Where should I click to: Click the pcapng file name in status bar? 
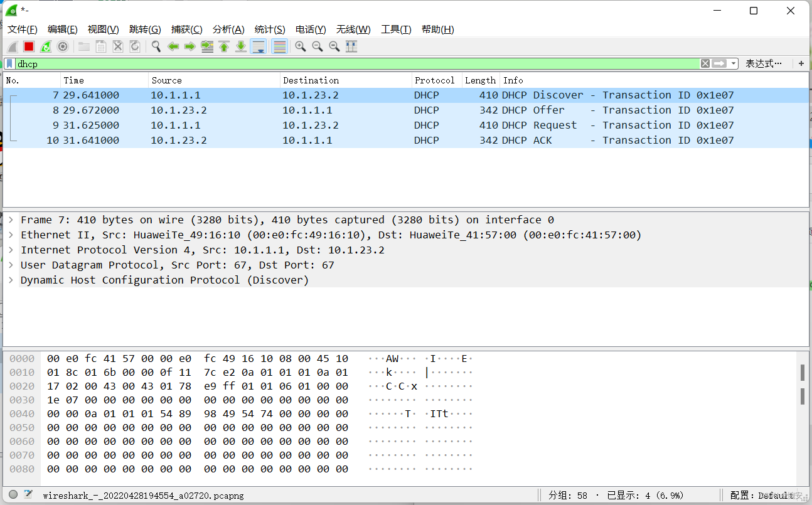pyautogui.click(x=143, y=496)
